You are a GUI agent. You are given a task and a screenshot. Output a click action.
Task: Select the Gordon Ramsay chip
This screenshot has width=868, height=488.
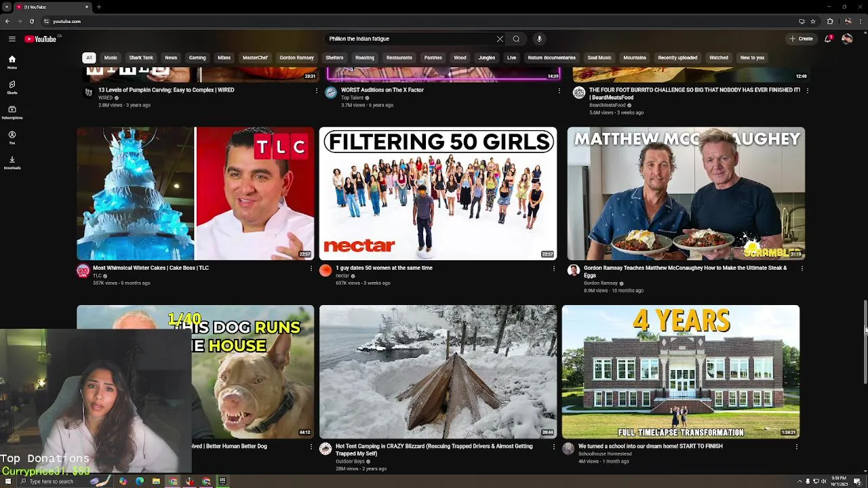coord(296,58)
